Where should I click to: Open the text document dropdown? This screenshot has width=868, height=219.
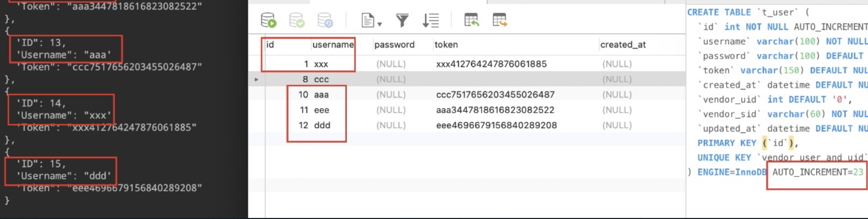[371, 21]
